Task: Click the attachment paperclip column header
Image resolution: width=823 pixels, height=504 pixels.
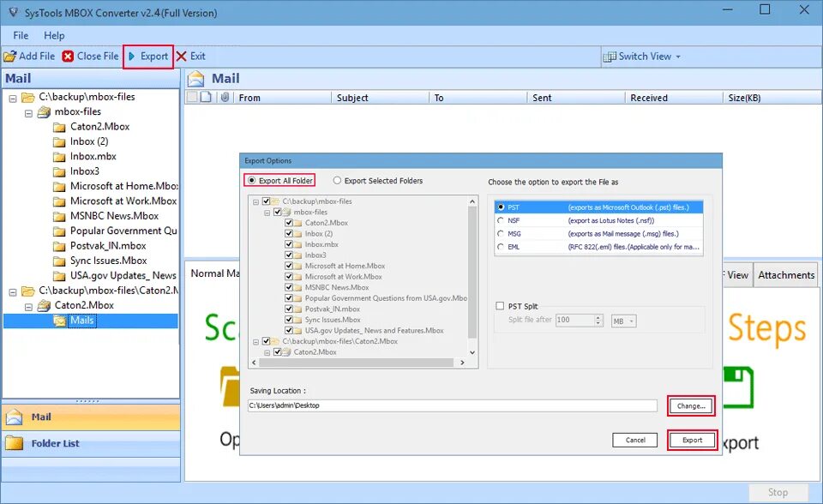Action: point(225,97)
